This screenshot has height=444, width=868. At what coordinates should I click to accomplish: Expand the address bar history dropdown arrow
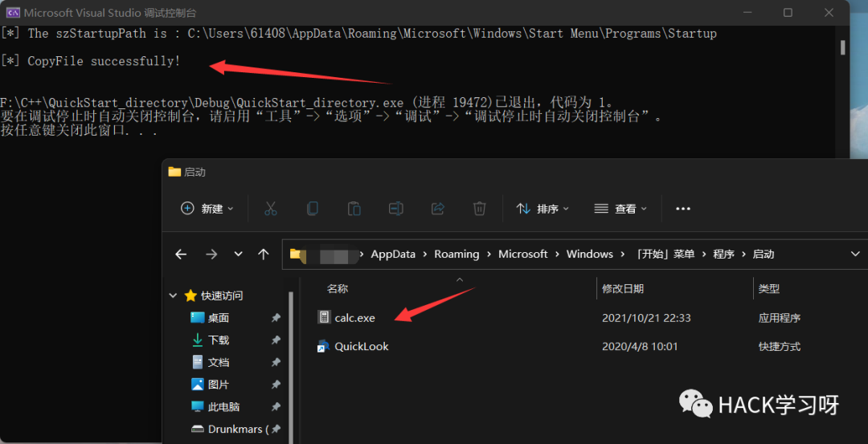[855, 255]
